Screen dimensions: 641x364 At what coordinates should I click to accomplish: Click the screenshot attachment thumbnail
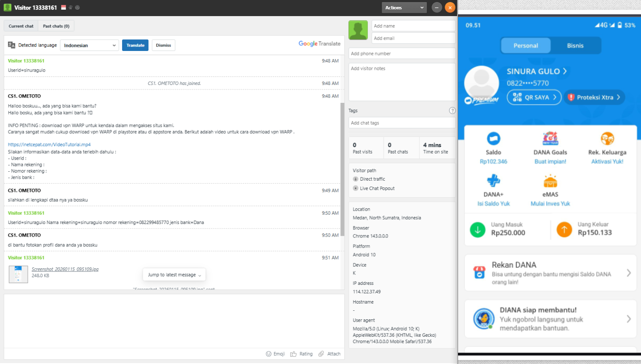click(18, 274)
